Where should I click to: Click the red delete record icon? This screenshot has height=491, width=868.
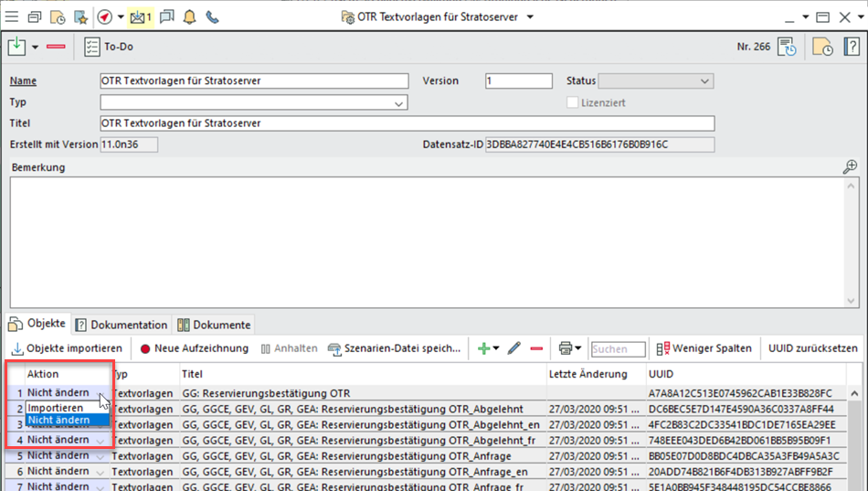click(56, 47)
